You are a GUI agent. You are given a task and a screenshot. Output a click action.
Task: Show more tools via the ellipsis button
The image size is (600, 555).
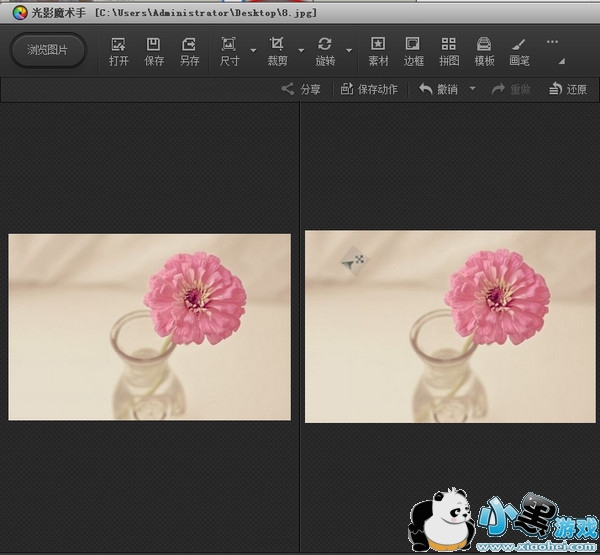[x=552, y=43]
